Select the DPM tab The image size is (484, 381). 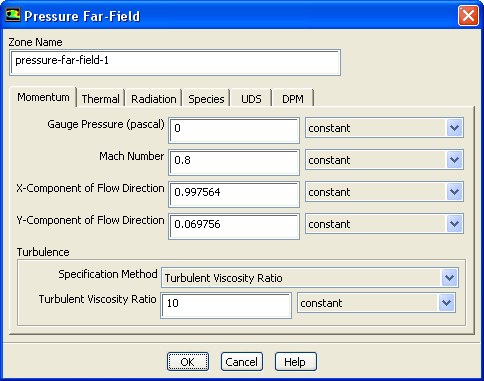[x=293, y=99]
